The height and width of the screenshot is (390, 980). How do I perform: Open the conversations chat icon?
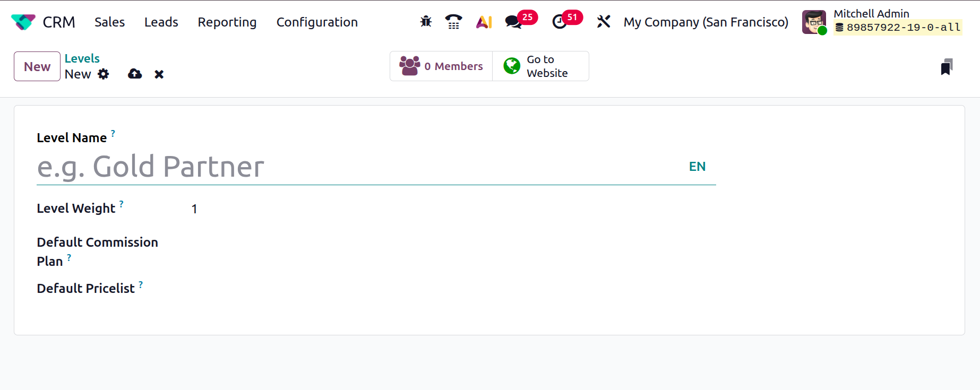[x=513, y=22]
